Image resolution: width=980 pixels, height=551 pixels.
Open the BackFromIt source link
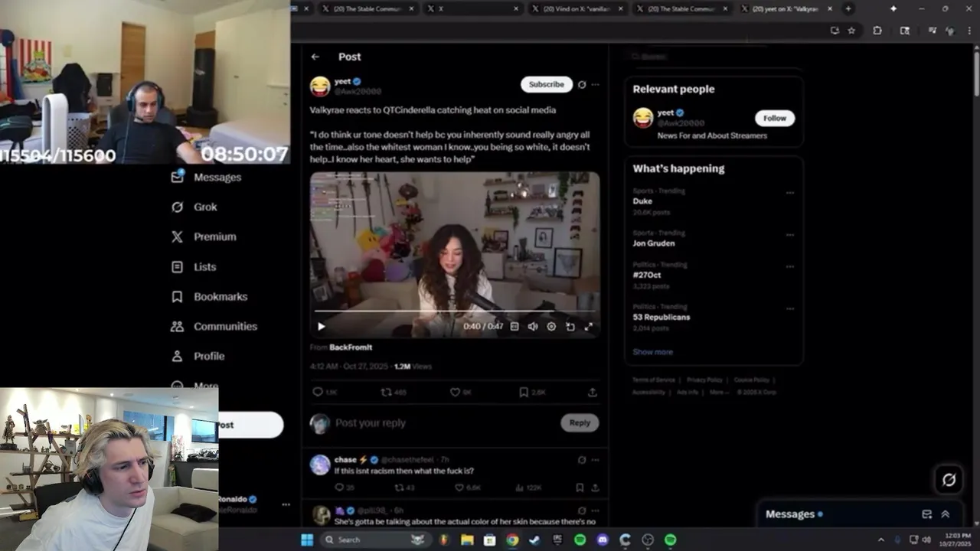tap(351, 347)
